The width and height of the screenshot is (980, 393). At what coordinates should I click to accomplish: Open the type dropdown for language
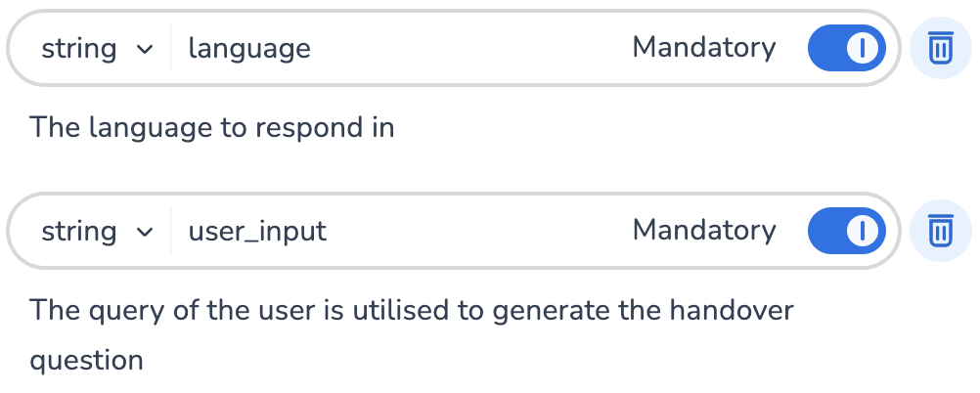tap(97, 48)
